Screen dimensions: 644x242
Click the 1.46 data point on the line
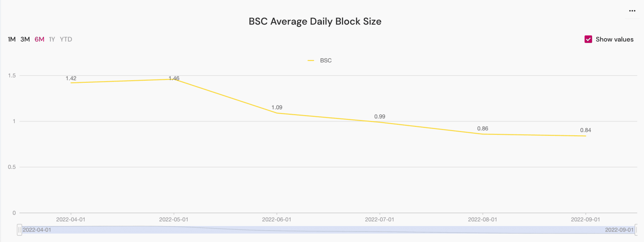(174, 79)
